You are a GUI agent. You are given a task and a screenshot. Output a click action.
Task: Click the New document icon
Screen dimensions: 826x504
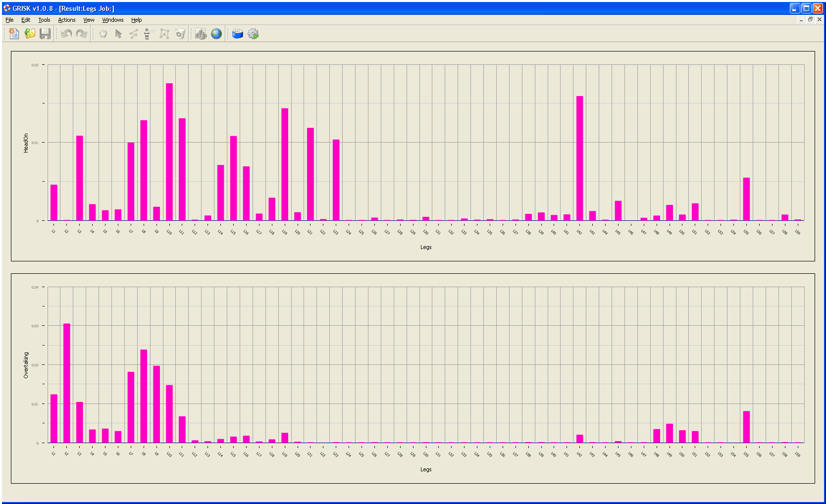[x=14, y=34]
